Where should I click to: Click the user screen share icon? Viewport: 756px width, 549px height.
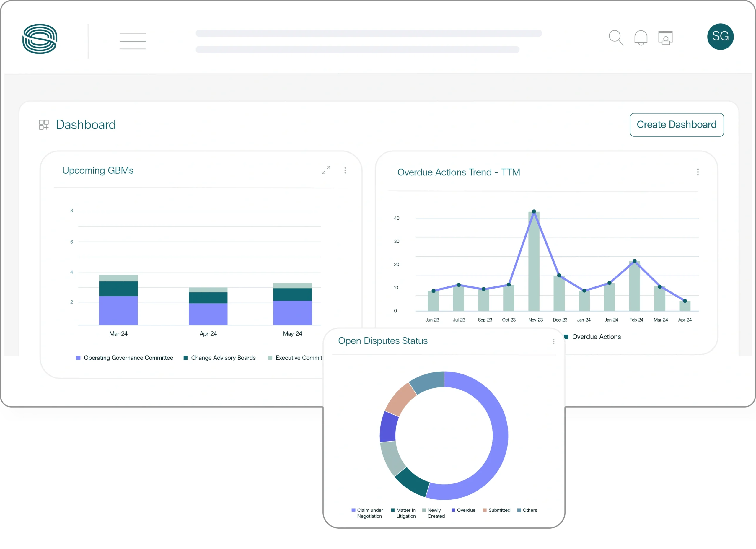tap(665, 38)
